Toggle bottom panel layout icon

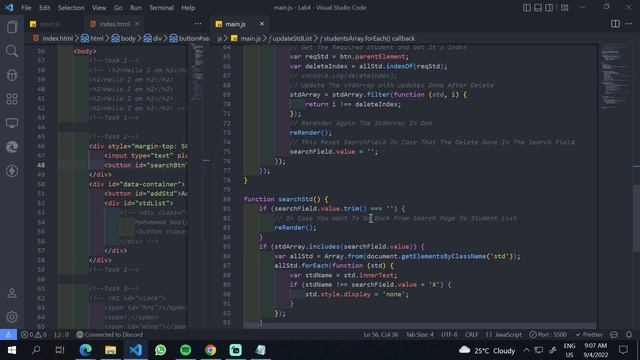point(538,8)
